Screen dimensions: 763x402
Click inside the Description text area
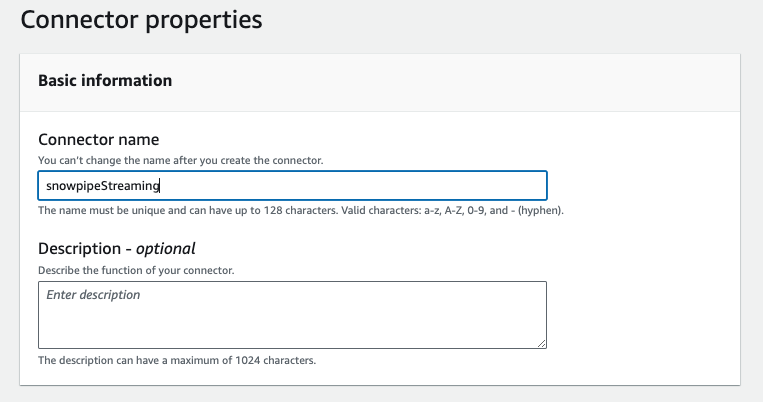coord(292,315)
